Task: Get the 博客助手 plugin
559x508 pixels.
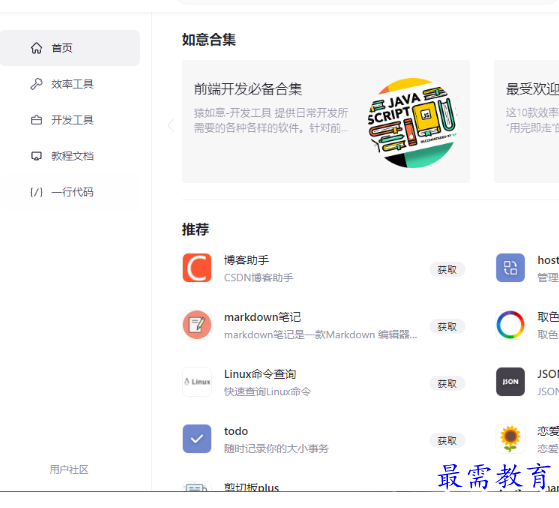Action: point(447,270)
